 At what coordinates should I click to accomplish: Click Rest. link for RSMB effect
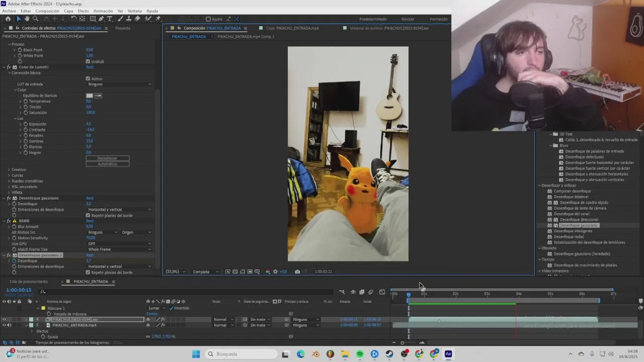(90, 221)
